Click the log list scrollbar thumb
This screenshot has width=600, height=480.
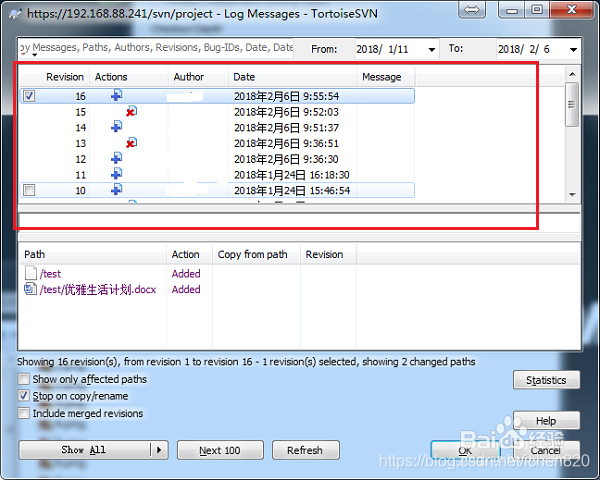pyautogui.click(x=572, y=104)
